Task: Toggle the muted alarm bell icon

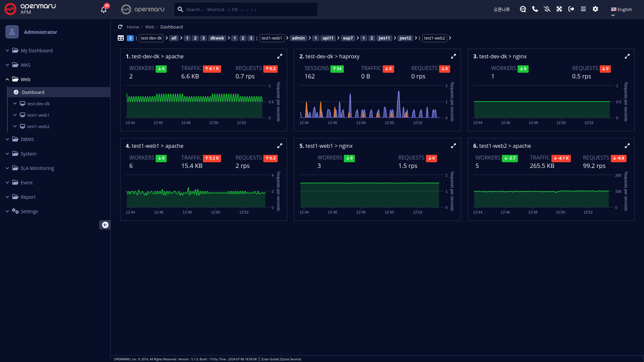Action: coord(547,9)
